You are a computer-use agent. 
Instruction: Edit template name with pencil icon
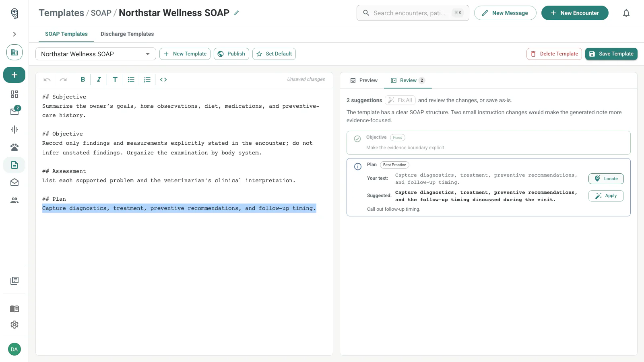tap(236, 13)
